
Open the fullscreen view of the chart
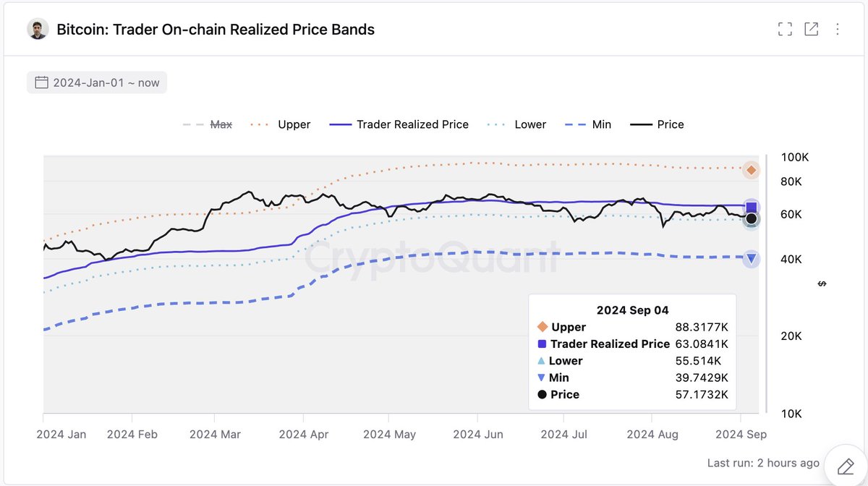(x=785, y=29)
